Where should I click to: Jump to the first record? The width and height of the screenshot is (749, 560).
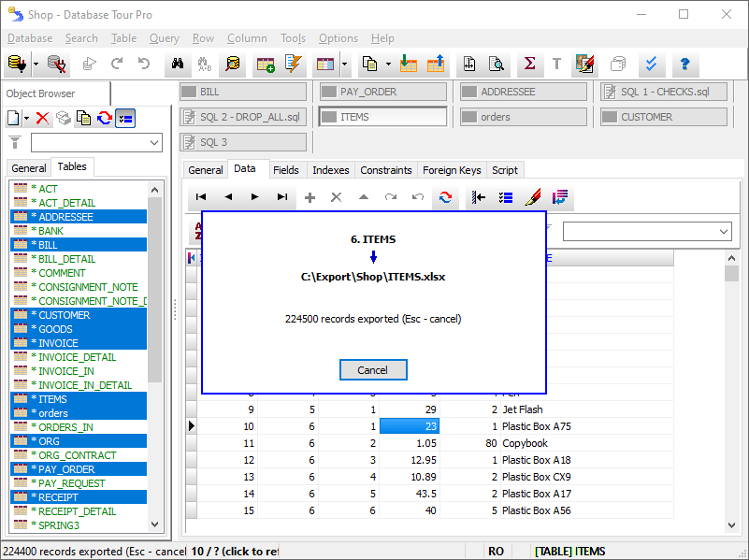pos(201,197)
